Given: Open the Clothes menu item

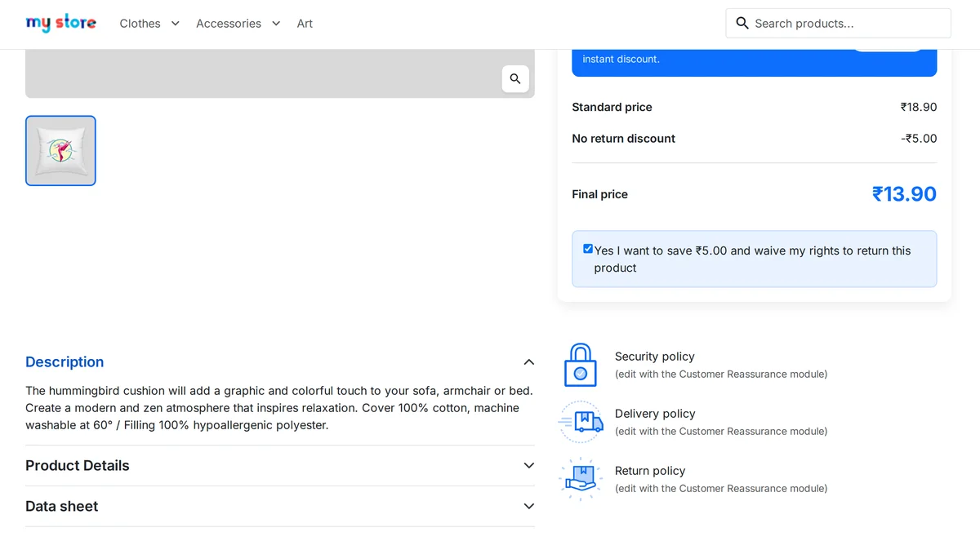Looking at the screenshot, I should tap(140, 23).
